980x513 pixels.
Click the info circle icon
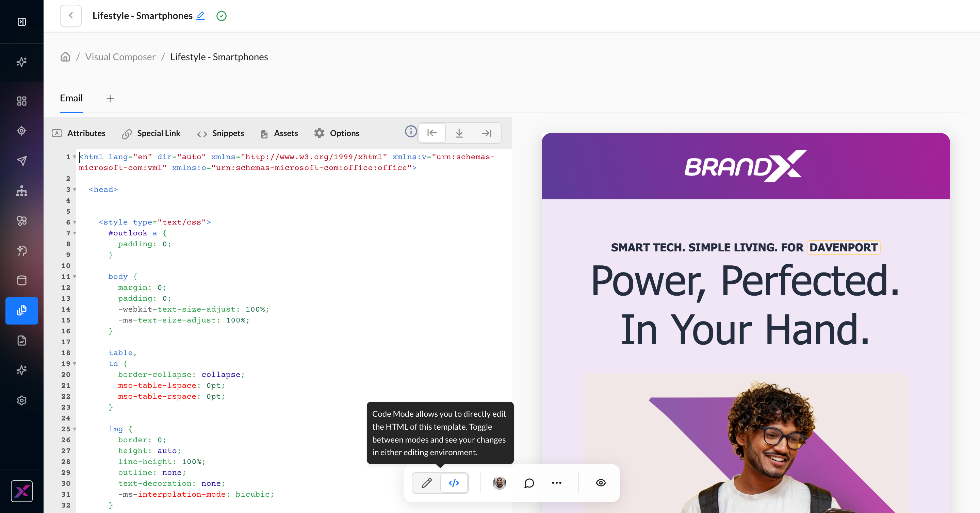[410, 131]
